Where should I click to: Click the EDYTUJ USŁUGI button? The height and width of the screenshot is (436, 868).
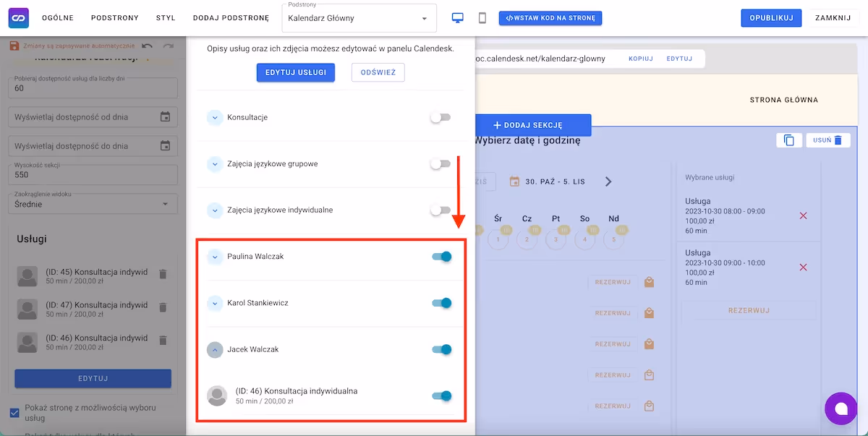[295, 72]
